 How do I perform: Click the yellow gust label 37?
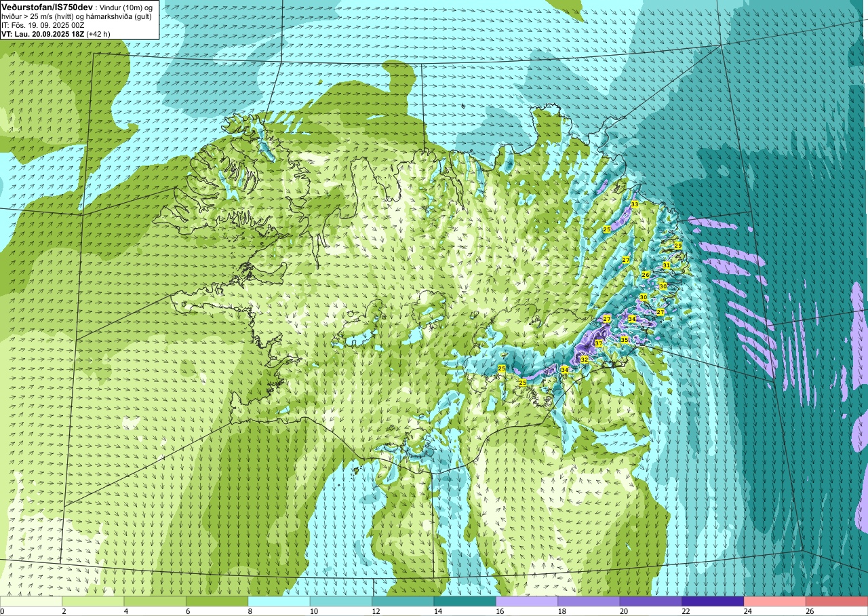598,344
